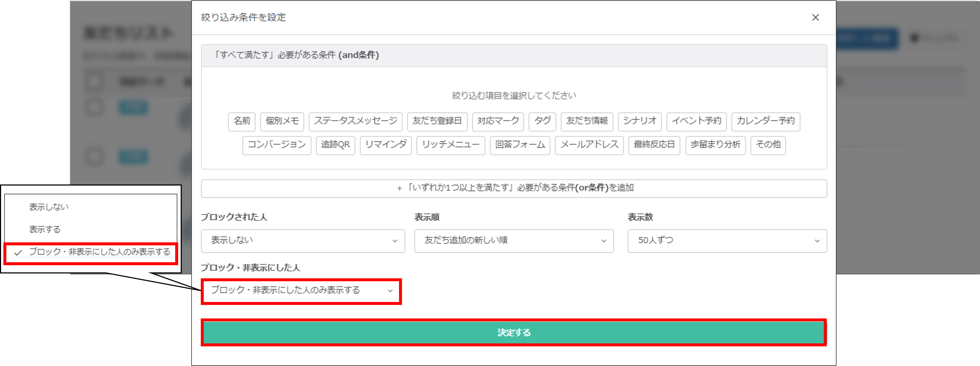Screen dimensions: 980x366
Task: Click the green 決定する button
Action: pyautogui.click(x=514, y=333)
